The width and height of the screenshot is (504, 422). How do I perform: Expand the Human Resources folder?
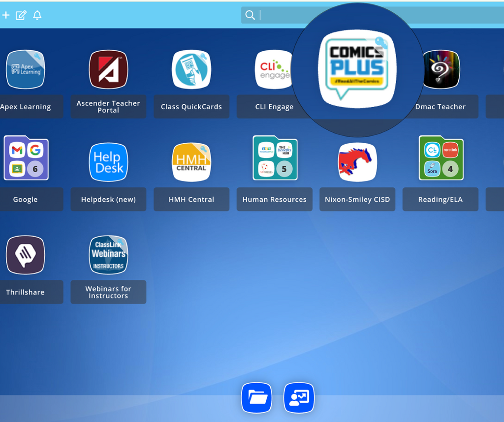pyautogui.click(x=275, y=159)
